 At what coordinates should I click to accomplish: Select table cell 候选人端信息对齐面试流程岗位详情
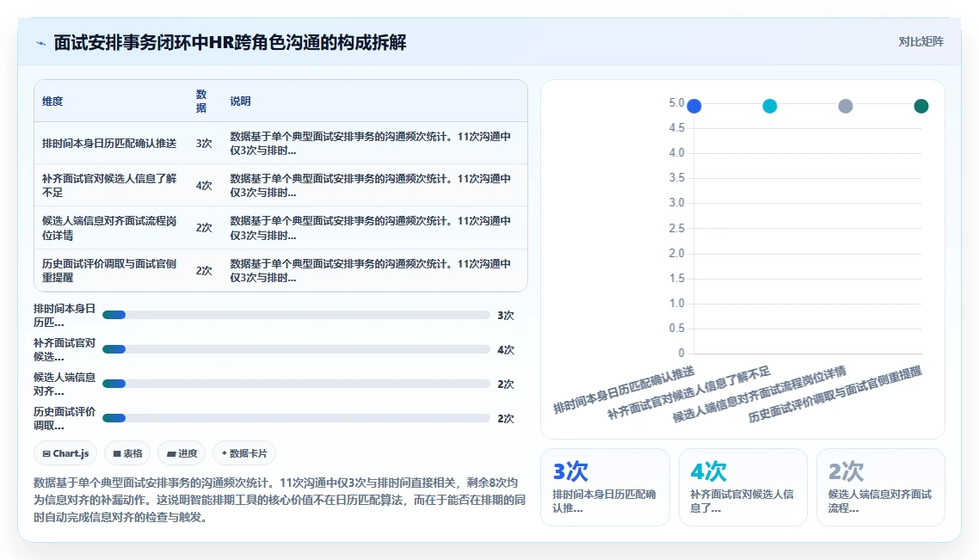(109, 228)
